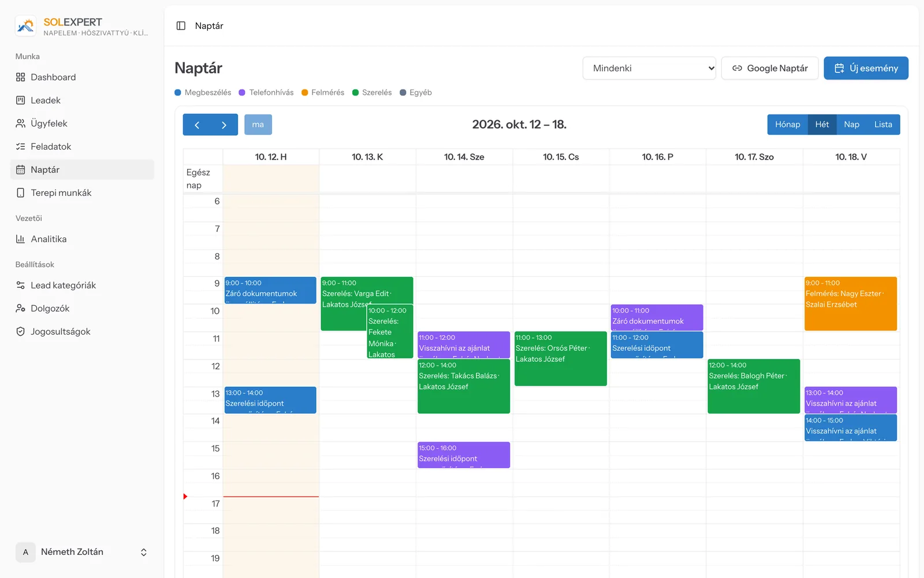Screen dimensions: 924x578
Task: Open Jogosultságok settings
Action: [x=82, y=332]
